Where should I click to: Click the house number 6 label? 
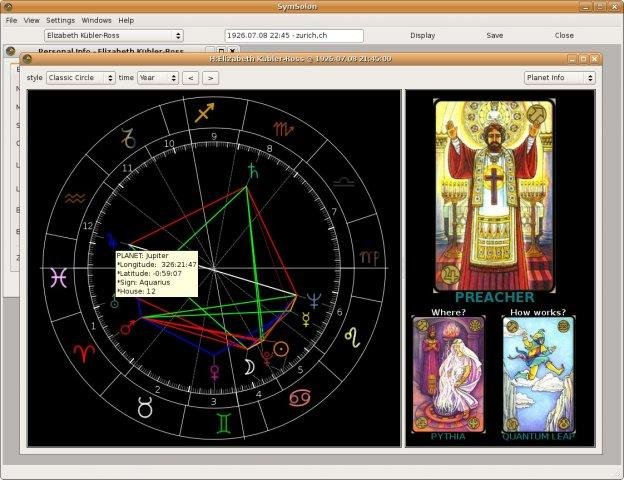339,312
